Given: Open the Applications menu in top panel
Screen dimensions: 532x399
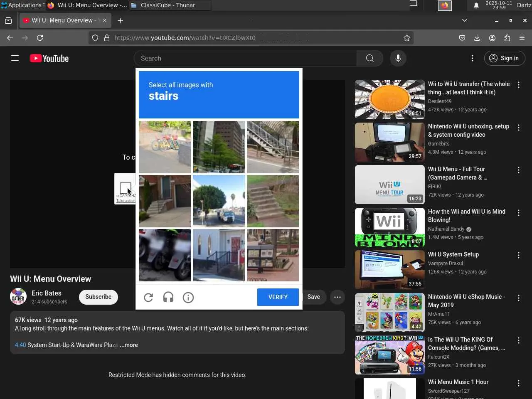Looking at the screenshot, I should coord(22,5).
